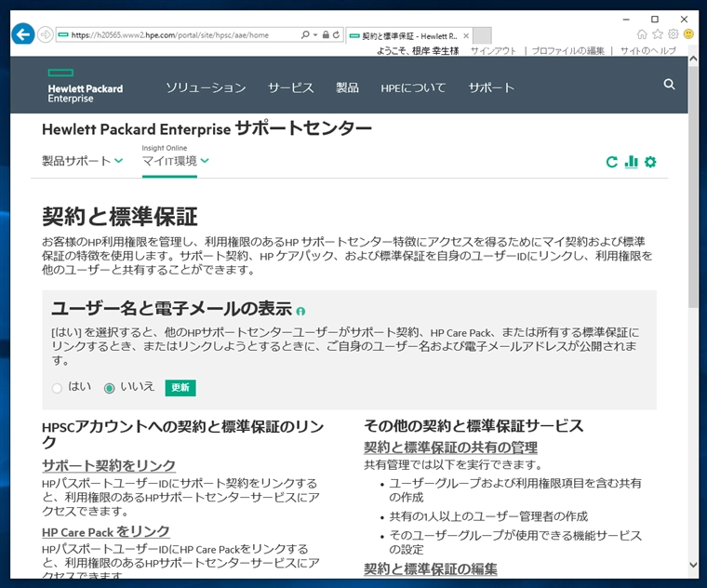Open the サポート menu
This screenshot has width=707, height=588.
click(x=491, y=87)
